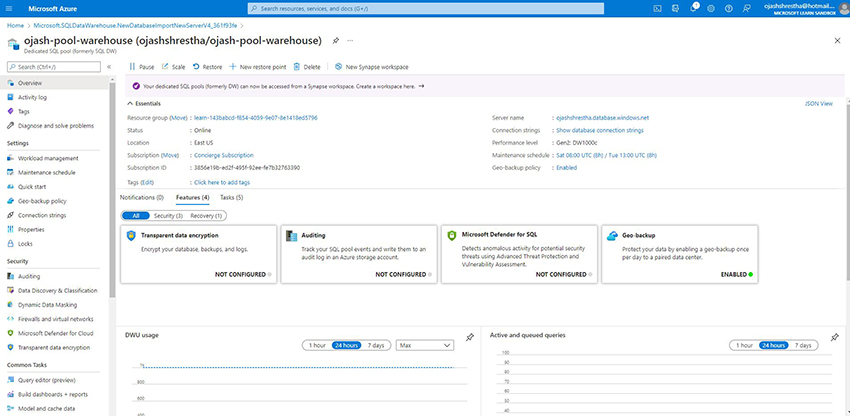Viewport: 850px width, 416px height.
Task: Pin the ojash-pool-warehouse resource to dashboard
Action: click(x=336, y=41)
